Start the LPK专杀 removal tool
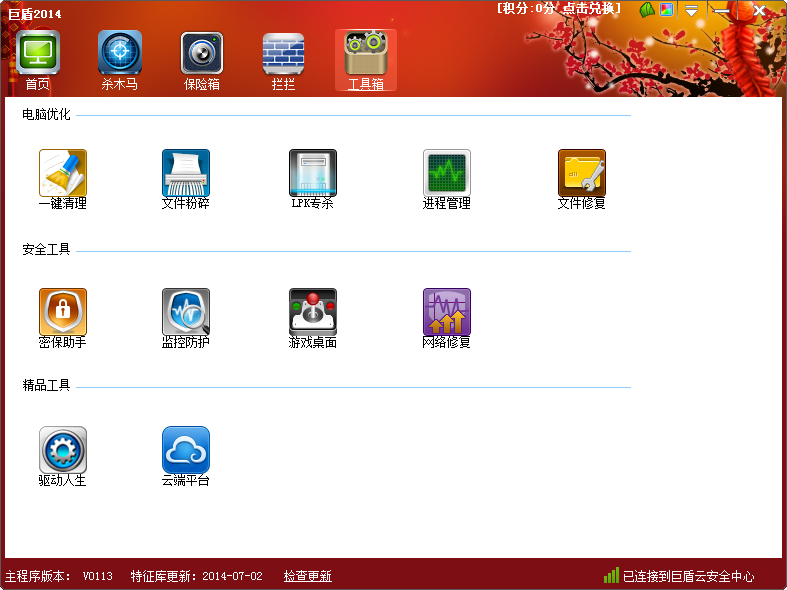The image size is (787, 590). pos(313,180)
